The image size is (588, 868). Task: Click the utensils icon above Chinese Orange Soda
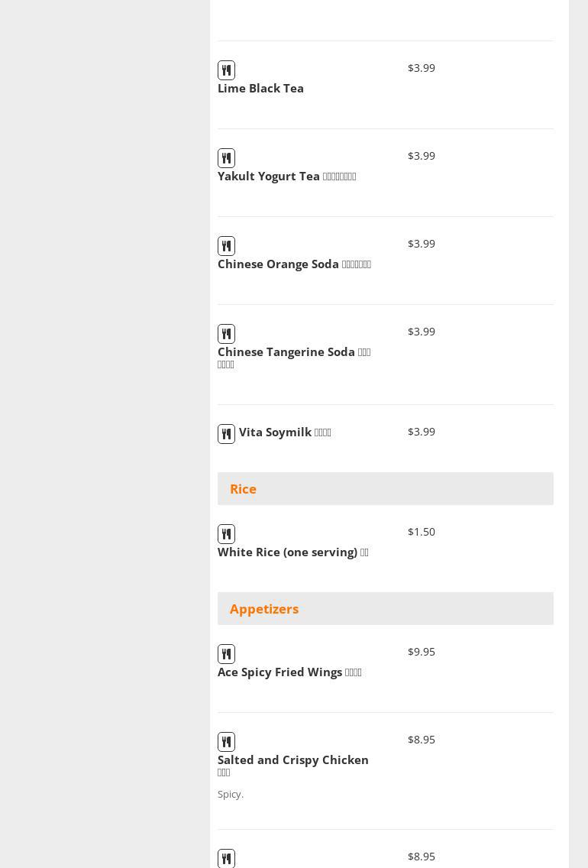[226, 246]
